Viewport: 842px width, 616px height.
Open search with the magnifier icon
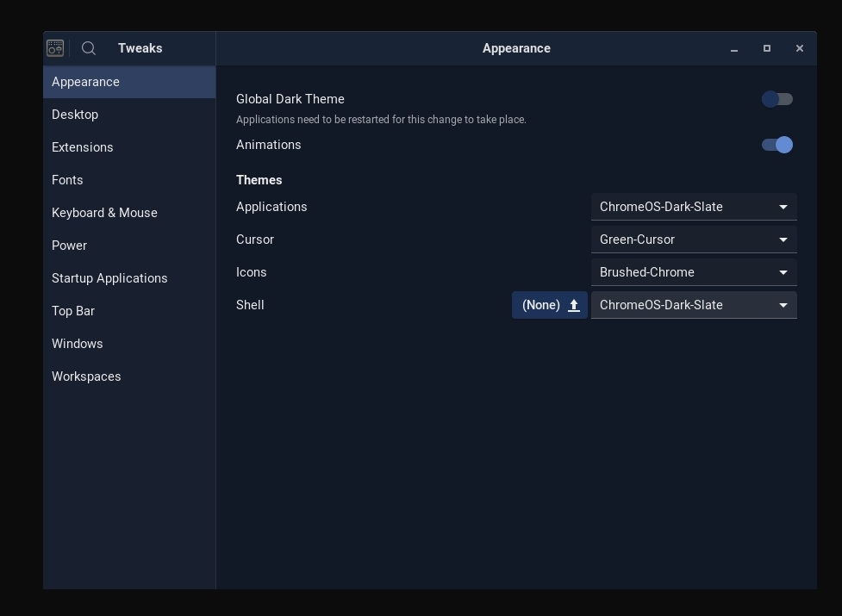89,48
